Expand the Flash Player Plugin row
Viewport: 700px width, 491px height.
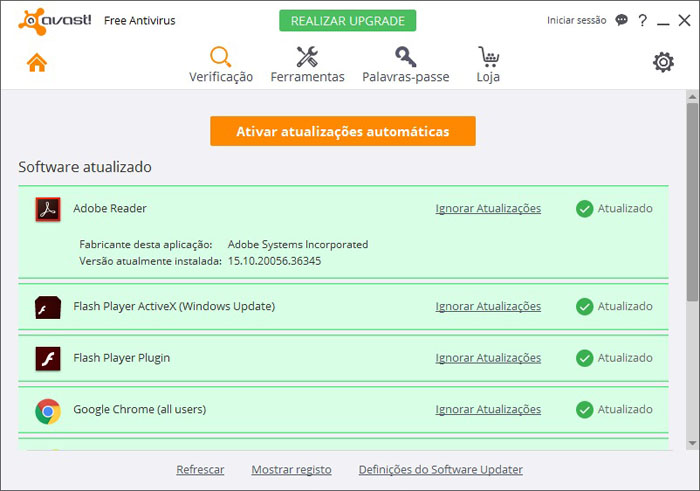click(x=343, y=358)
